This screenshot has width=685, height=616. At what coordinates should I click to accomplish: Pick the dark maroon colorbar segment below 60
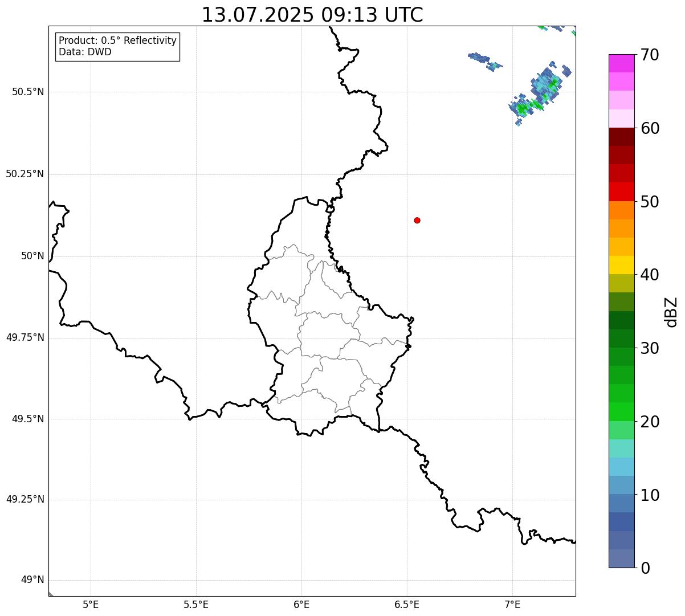pos(621,137)
